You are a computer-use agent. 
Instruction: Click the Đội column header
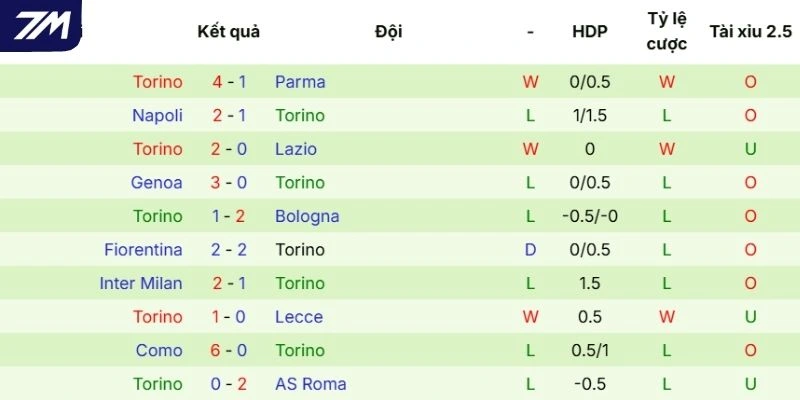(388, 31)
